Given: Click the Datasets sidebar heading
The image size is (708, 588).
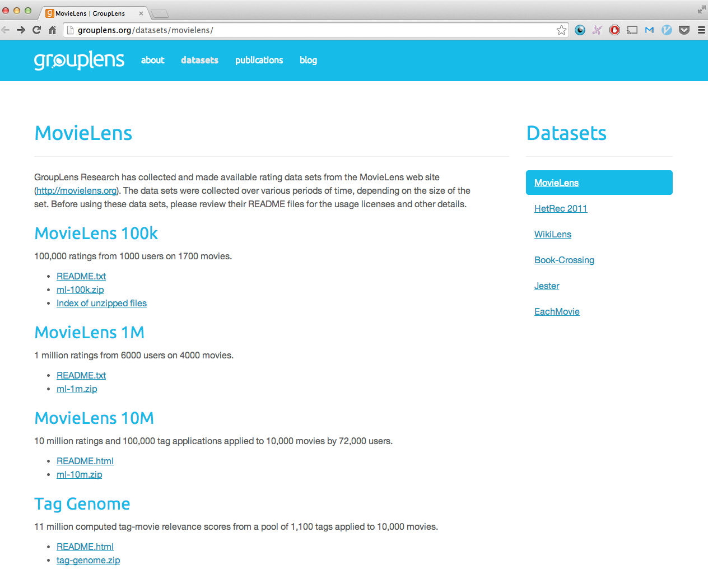Looking at the screenshot, I should click(566, 133).
